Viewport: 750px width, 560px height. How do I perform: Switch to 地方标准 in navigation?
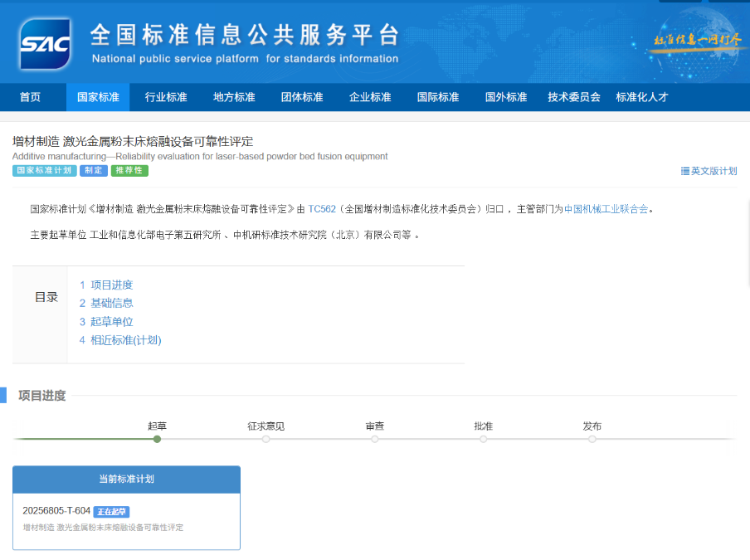coord(234,97)
